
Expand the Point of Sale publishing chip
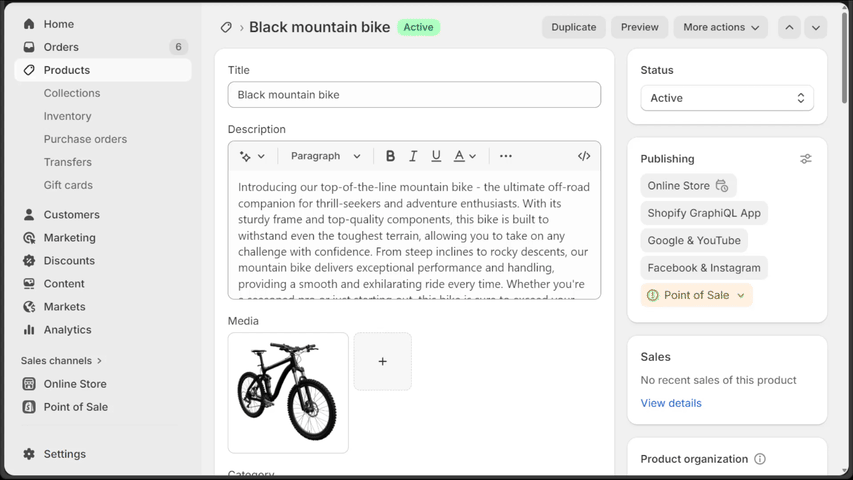pyautogui.click(x=696, y=295)
